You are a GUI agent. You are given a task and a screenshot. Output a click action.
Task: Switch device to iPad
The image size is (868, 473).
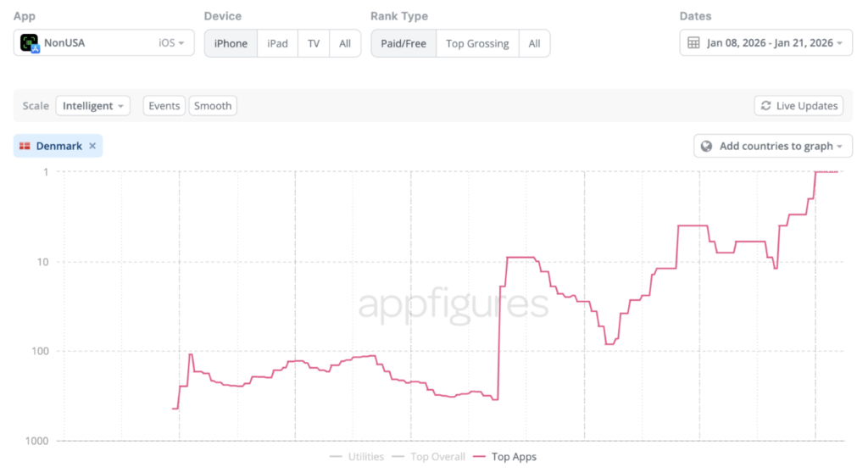click(x=277, y=43)
